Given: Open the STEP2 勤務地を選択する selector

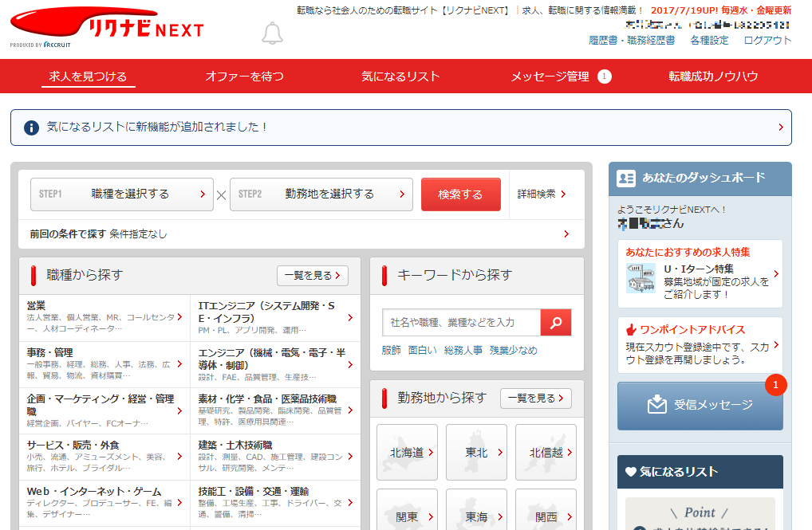Looking at the screenshot, I should (x=321, y=194).
